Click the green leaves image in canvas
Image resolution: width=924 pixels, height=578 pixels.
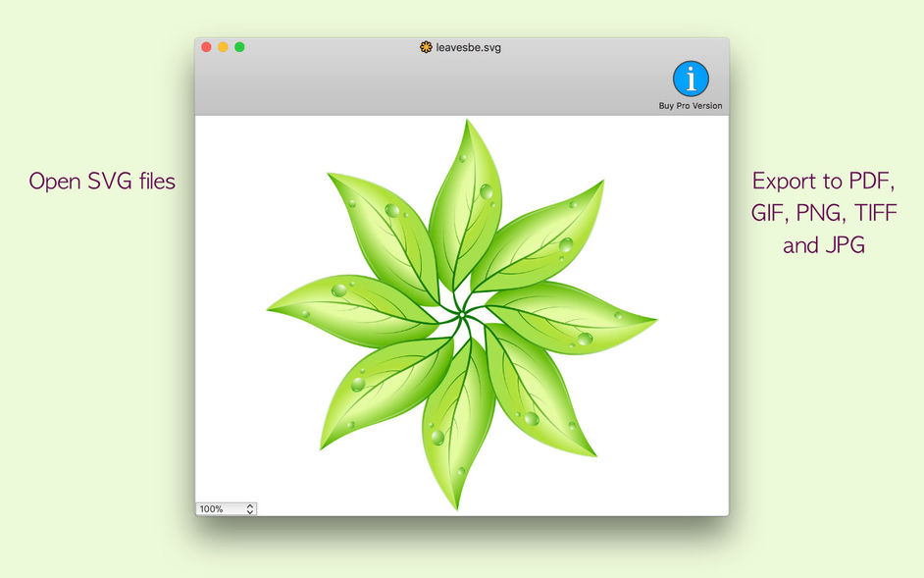point(461,314)
